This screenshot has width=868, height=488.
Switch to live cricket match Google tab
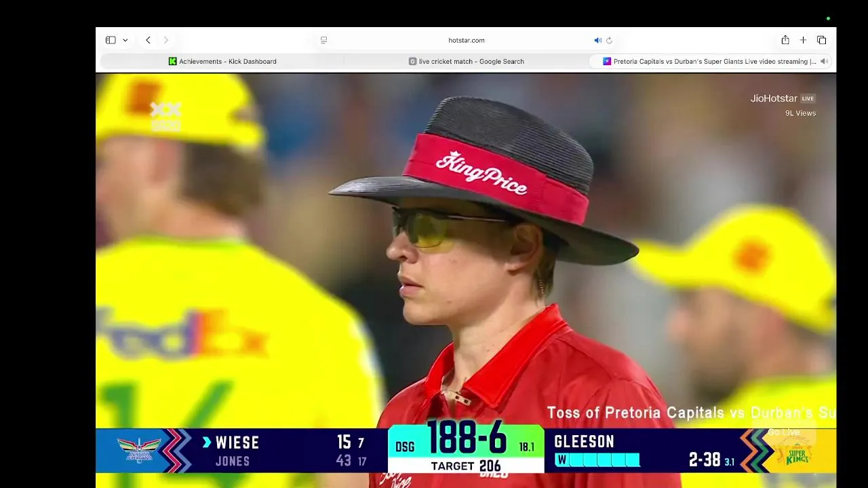point(467,61)
